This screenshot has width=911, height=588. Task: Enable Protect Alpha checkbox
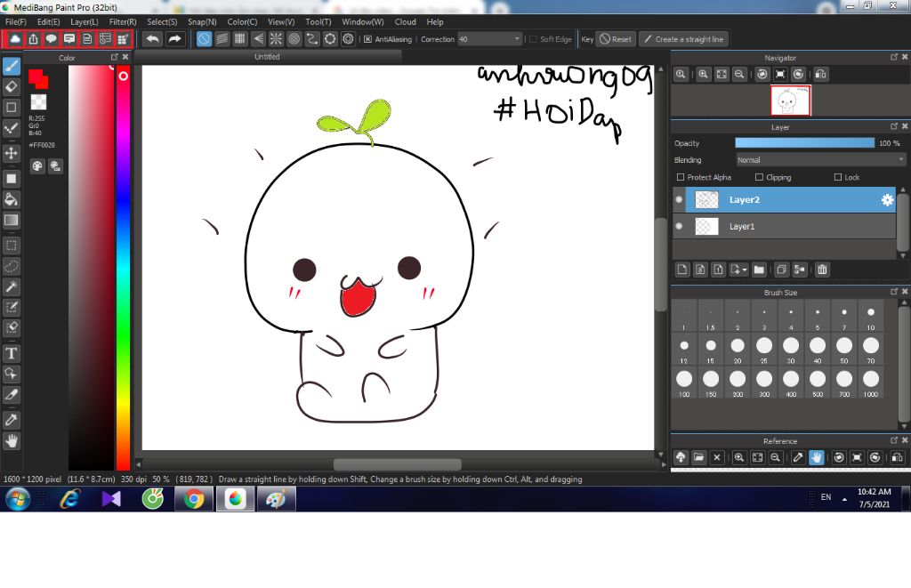(x=681, y=177)
